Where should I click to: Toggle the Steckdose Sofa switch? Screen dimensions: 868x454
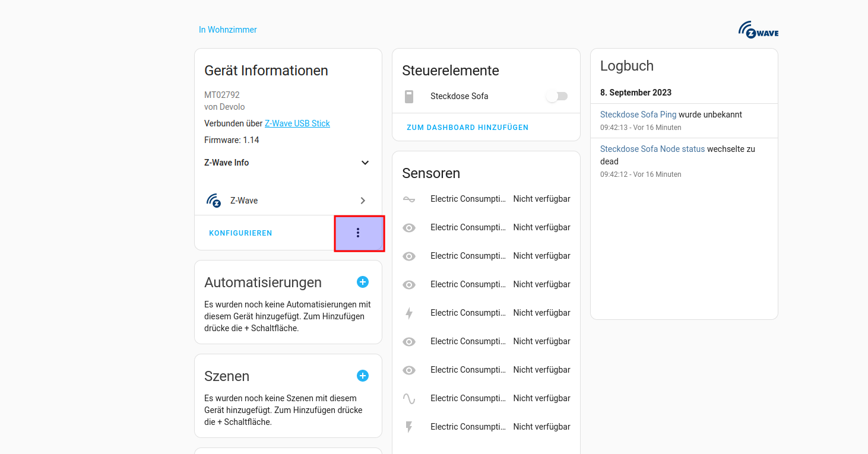(557, 96)
